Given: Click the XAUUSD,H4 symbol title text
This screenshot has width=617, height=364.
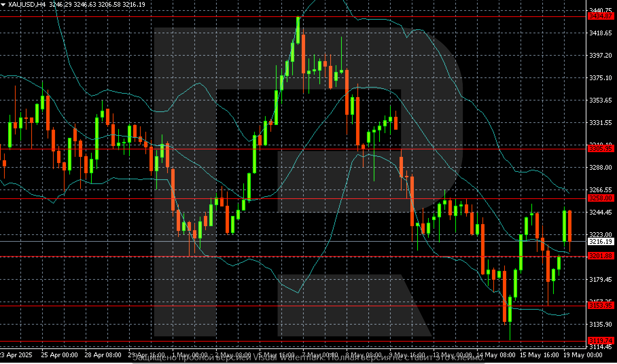Looking at the screenshot, I should [x=27, y=4].
